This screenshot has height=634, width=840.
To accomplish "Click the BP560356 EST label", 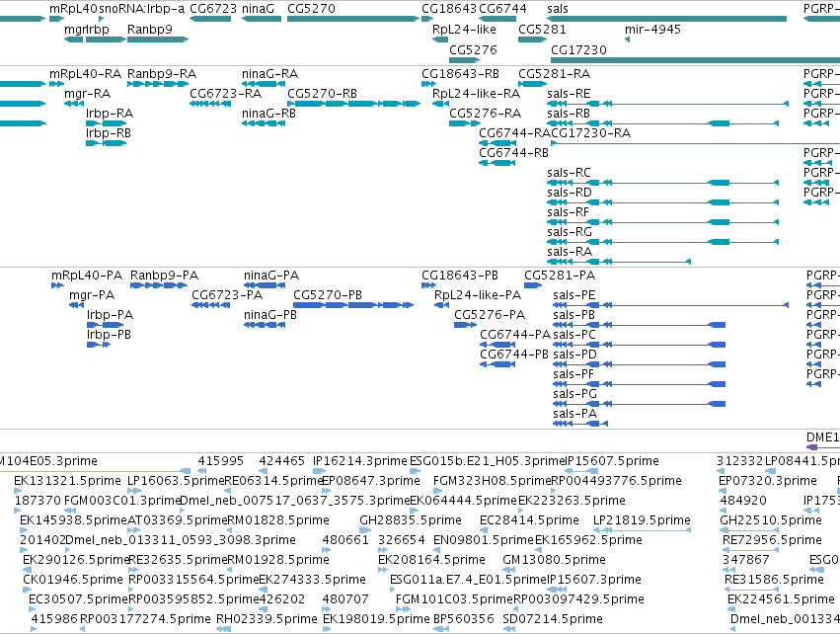I will click(x=463, y=619).
